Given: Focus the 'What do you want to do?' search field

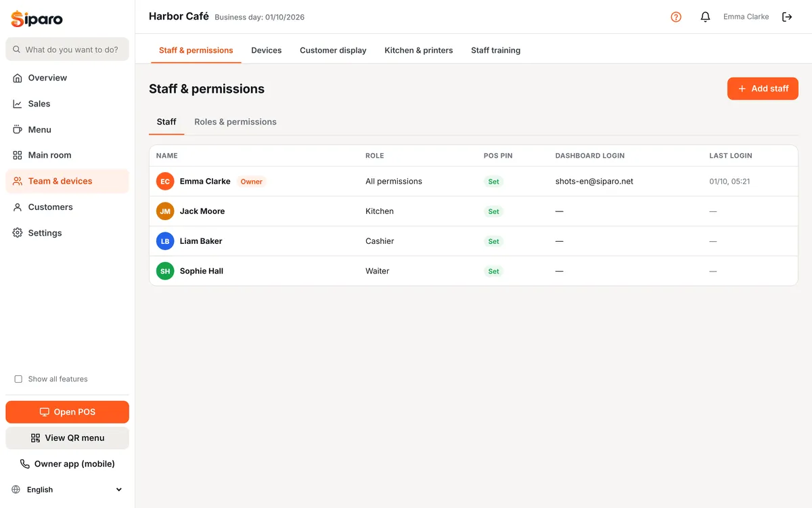Looking at the screenshot, I should pos(67,49).
